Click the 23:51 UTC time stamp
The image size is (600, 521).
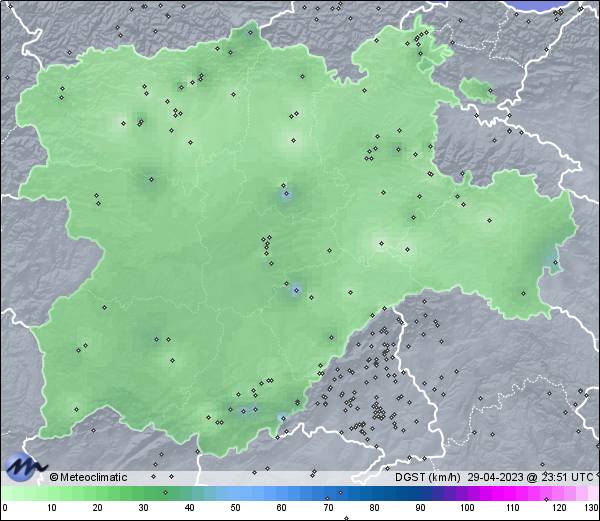565,477
